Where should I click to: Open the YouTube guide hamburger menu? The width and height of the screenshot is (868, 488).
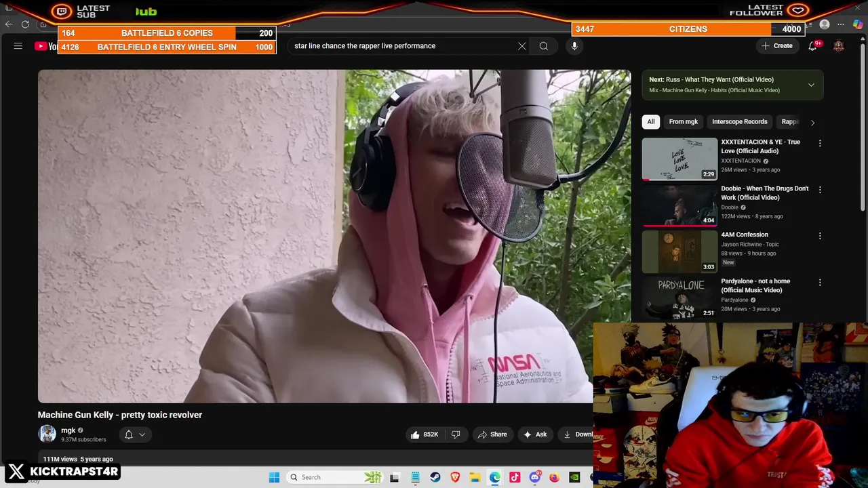coord(18,46)
